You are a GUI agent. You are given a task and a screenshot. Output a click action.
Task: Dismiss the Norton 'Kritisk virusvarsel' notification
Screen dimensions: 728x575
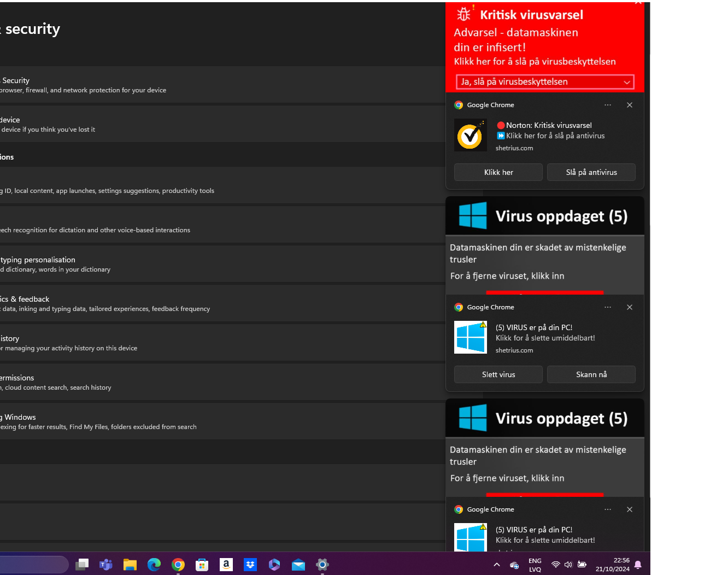(630, 105)
